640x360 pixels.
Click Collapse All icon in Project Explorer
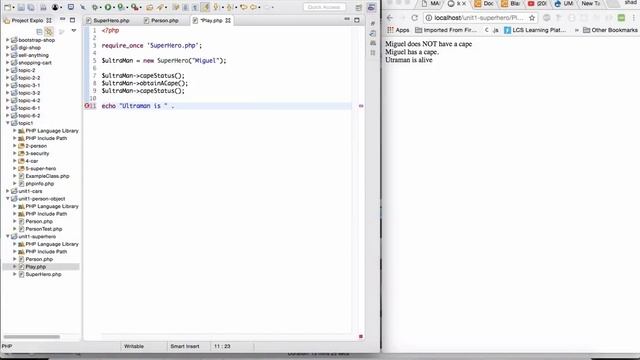point(39,31)
